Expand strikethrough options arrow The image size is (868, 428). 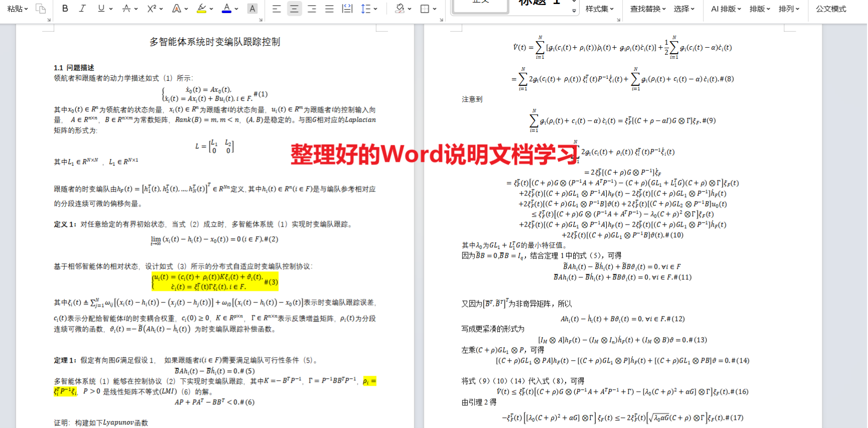[x=136, y=9]
